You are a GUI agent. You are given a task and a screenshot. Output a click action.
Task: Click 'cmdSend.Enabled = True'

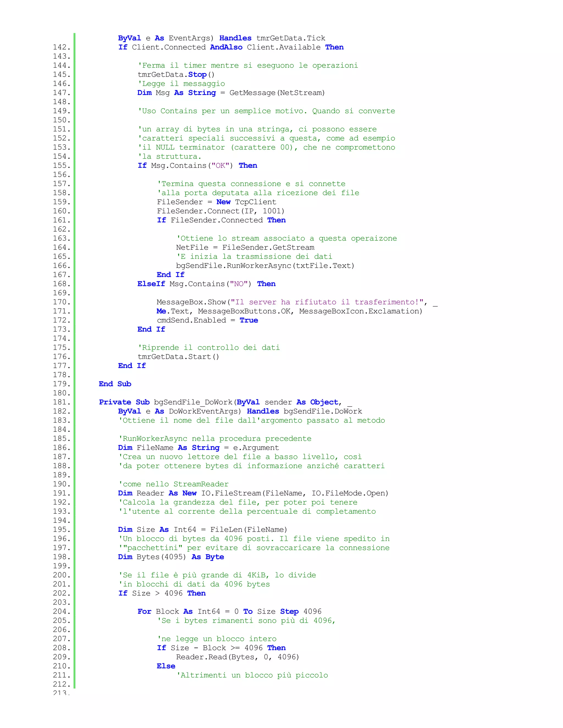coord(208,320)
